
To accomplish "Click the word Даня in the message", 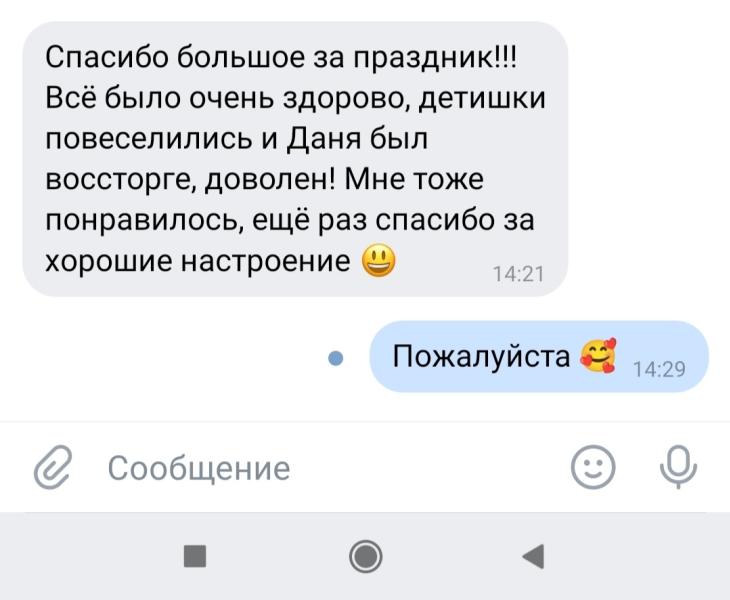I will 324,139.
